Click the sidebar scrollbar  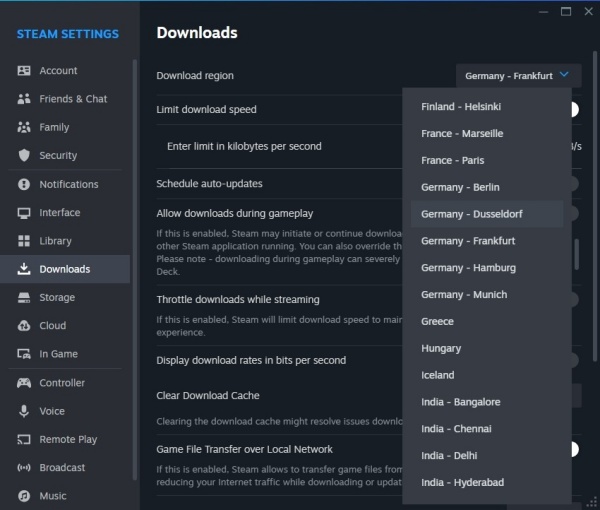pos(134,269)
